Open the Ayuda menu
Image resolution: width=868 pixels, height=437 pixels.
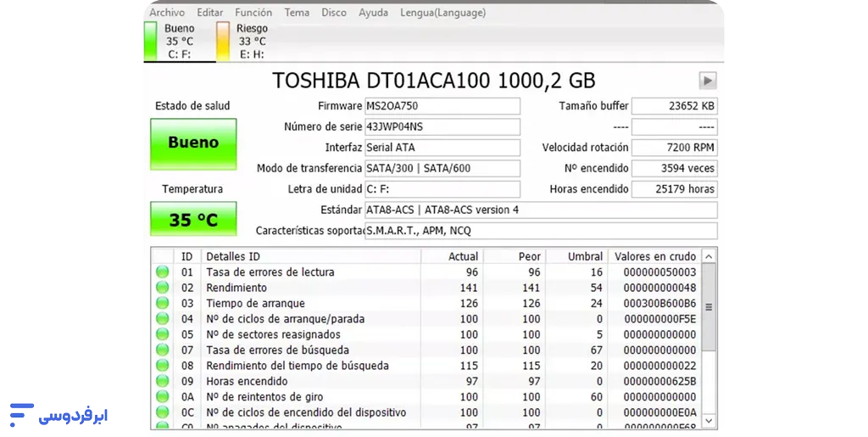(373, 12)
